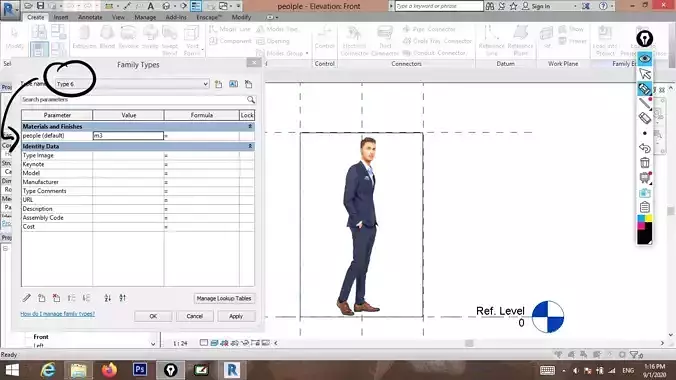This screenshot has height=380, width=676.
Task: Open the Annotate ribbon tab
Action: point(90,17)
